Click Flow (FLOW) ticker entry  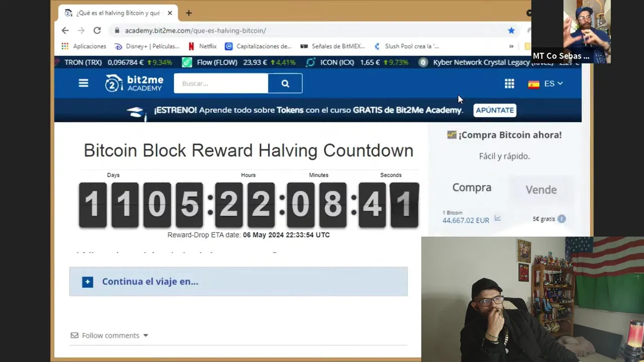217,62
